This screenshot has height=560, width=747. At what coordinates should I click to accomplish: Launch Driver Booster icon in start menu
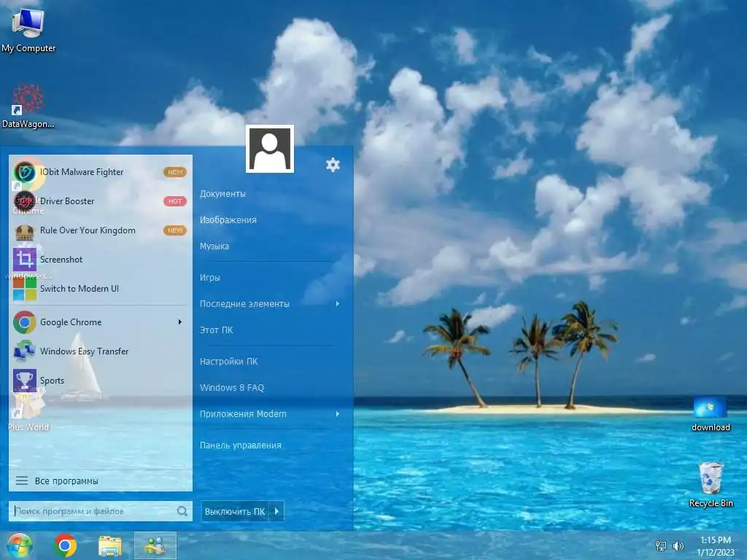click(24, 201)
